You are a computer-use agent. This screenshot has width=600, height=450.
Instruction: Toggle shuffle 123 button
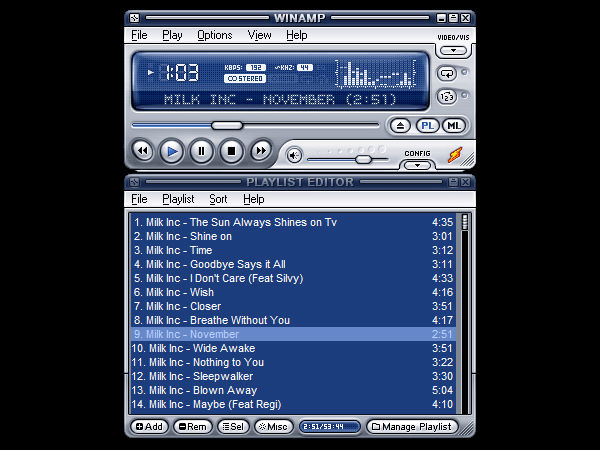click(447, 96)
